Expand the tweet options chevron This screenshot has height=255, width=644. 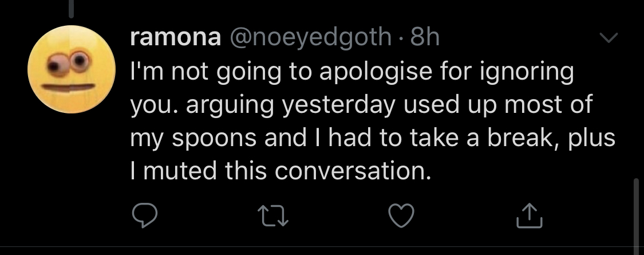[609, 38]
